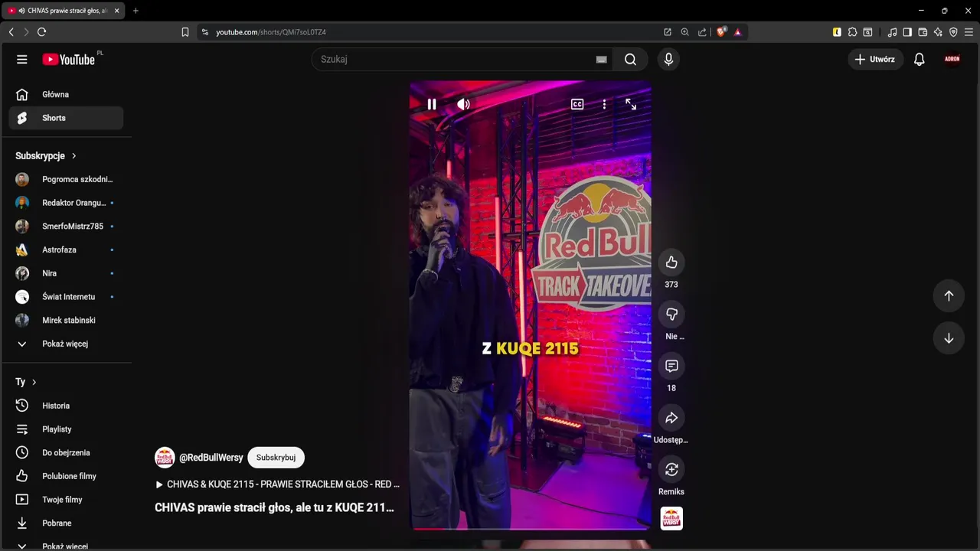980x551 pixels.
Task: Open Leo AI sparkle icon
Action: [x=938, y=32]
